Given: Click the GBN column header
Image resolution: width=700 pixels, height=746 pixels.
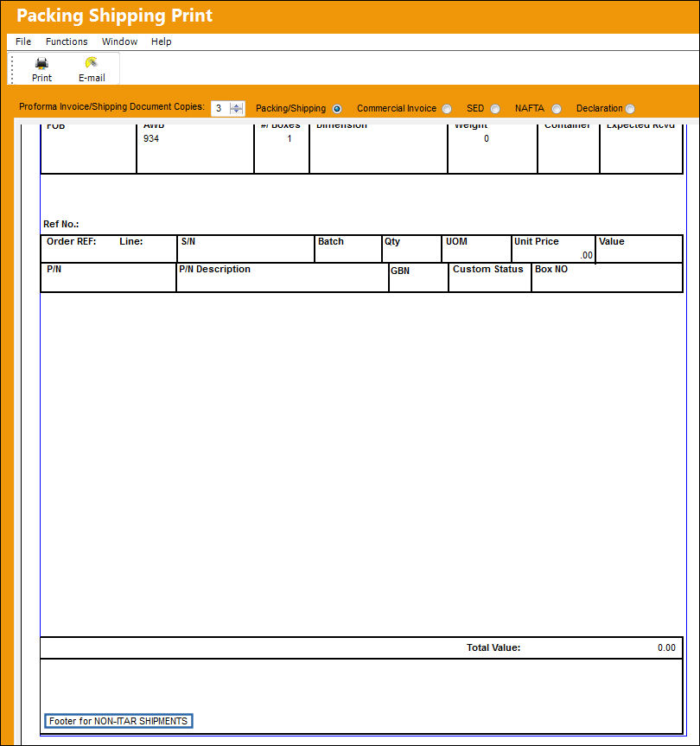Looking at the screenshot, I should (400, 271).
